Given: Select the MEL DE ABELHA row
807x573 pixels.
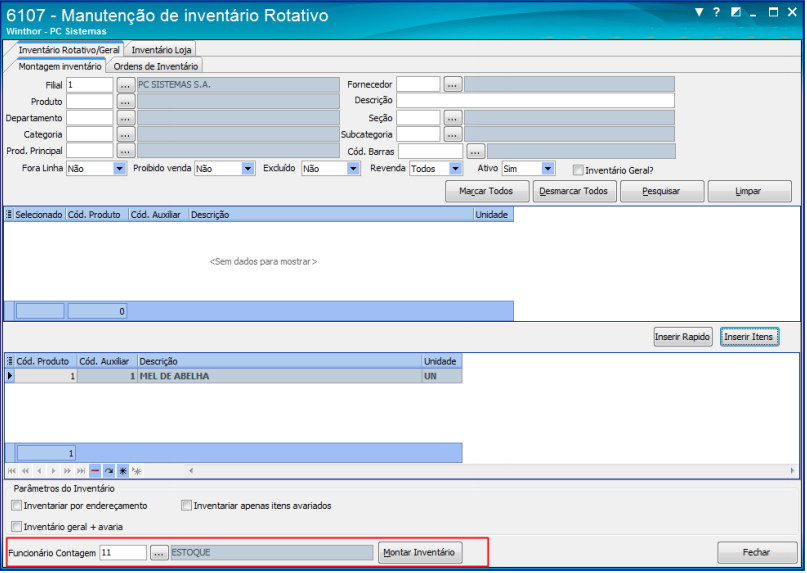Looking at the screenshot, I should [233, 376].
